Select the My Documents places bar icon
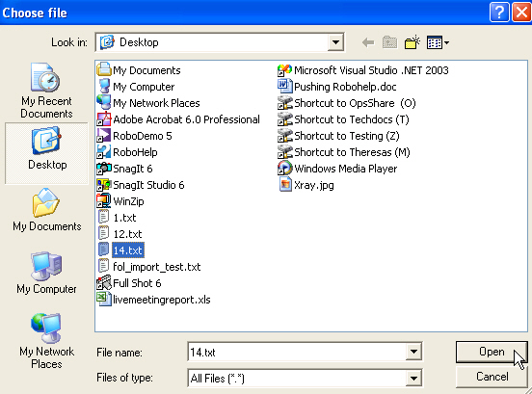 tap(46, 210)
